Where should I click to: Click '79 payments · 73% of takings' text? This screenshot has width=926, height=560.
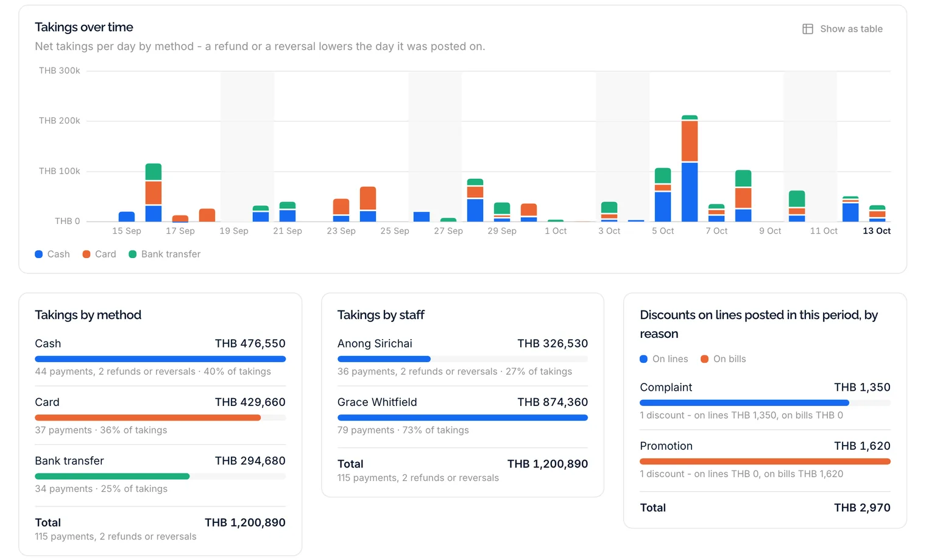(x=403, y=430)
